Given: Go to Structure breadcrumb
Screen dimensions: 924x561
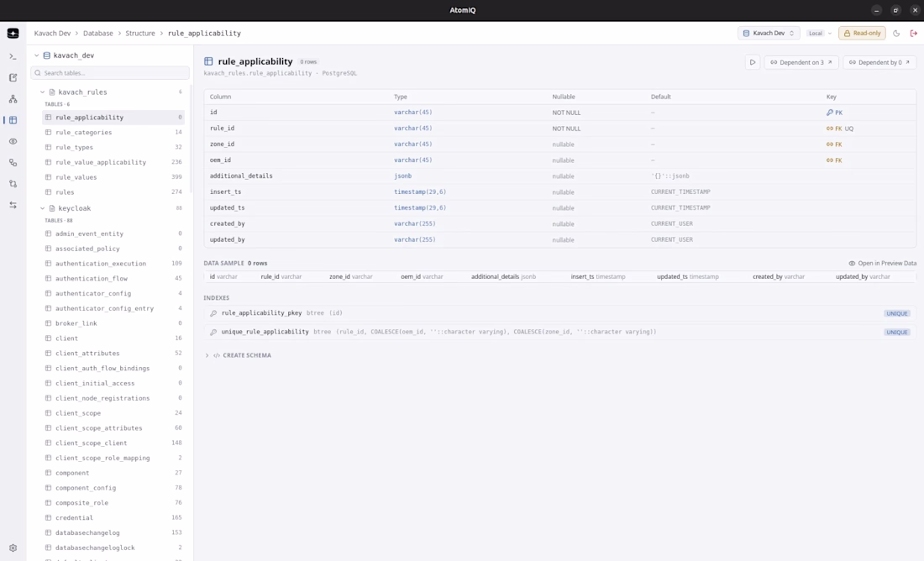Looking at the screenshot, I should click(140, 34).
